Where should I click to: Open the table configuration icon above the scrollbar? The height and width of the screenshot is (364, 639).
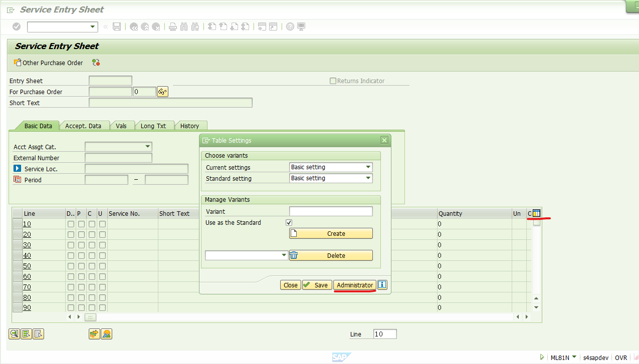pyautogui.click(x=536, y=213)
